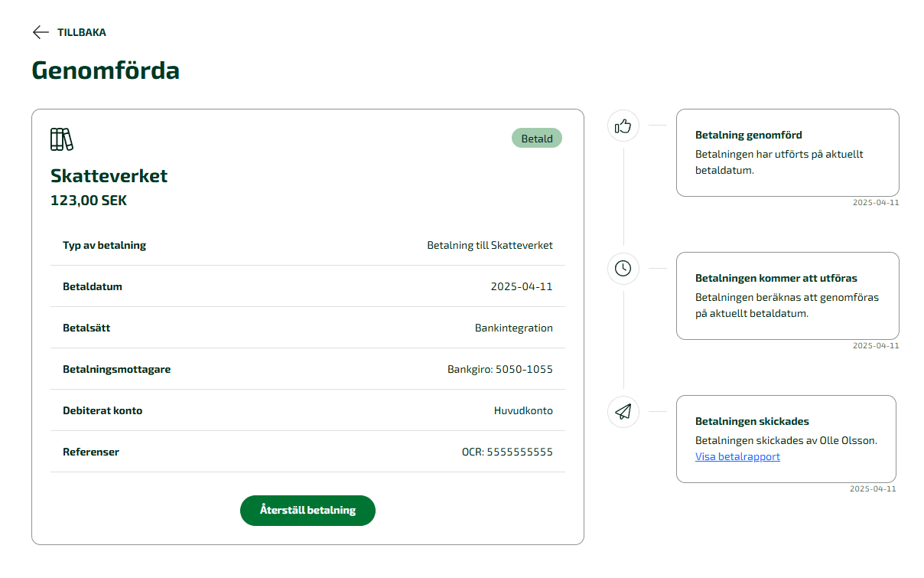Click the Betalningen skickades card title

click(752, 421)
